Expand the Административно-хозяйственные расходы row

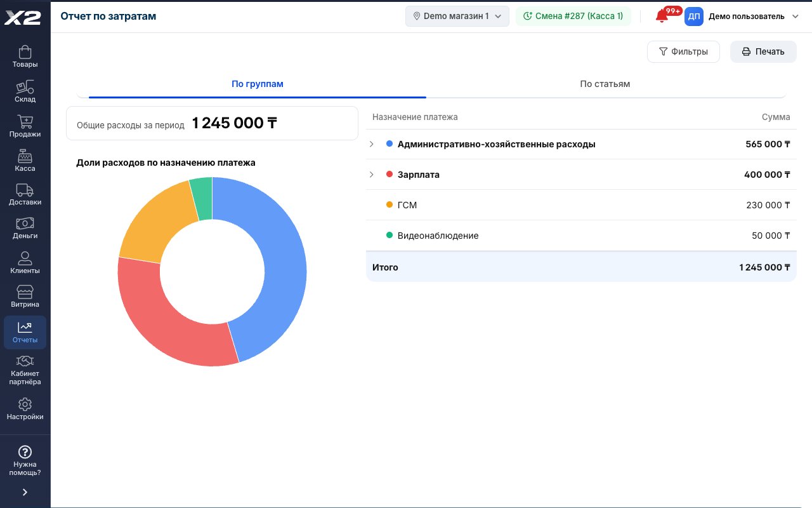pyautogui.click(x=372, y=144)
